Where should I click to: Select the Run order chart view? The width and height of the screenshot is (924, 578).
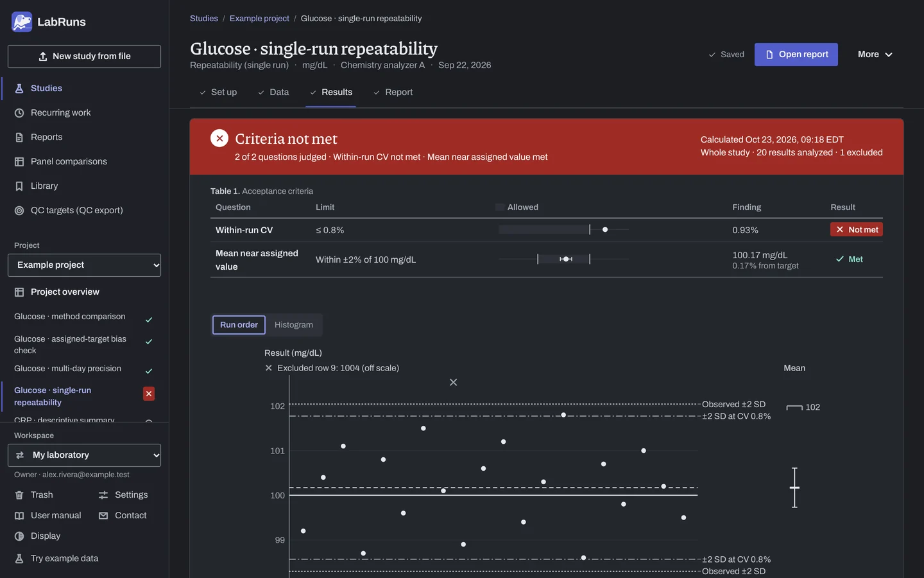click(239, 325)
